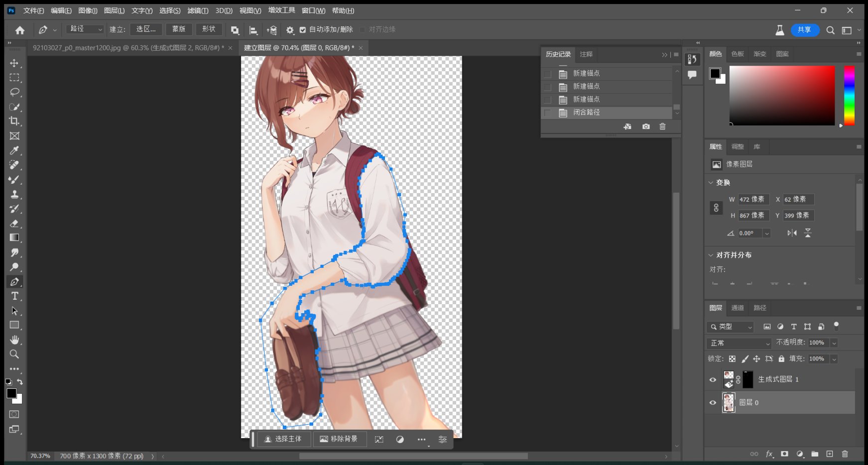The height and width of the screenshot is (465, 868).
Task: Create new layer icon in Layers panel
Action: pyautogui.click(x=829, y=454)
